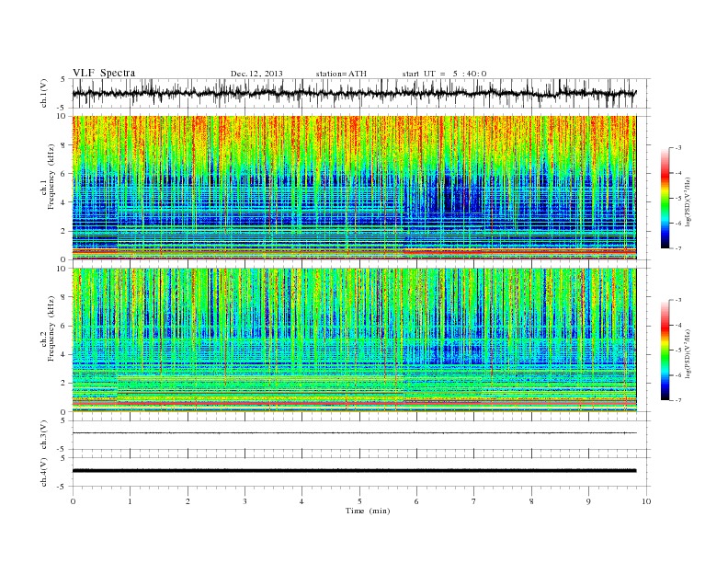
Task: Click inside the ch.2 frequency spectrogram
Action: (354, 340)
